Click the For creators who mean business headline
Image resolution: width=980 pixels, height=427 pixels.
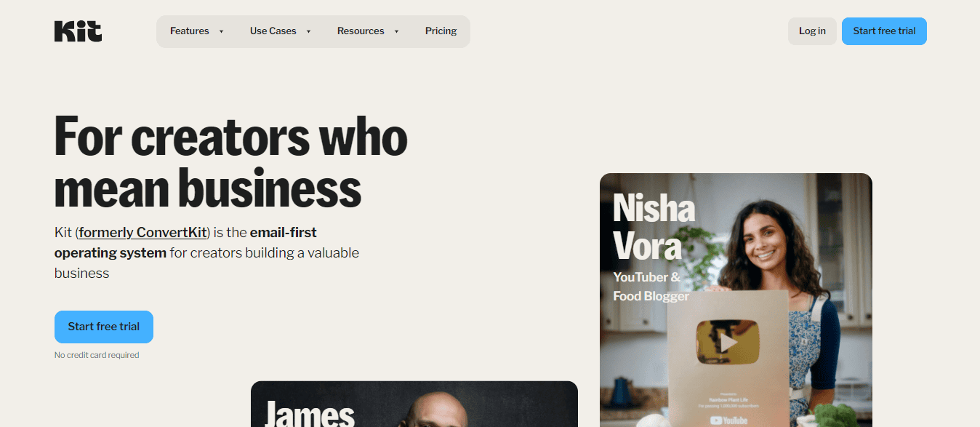231,161
